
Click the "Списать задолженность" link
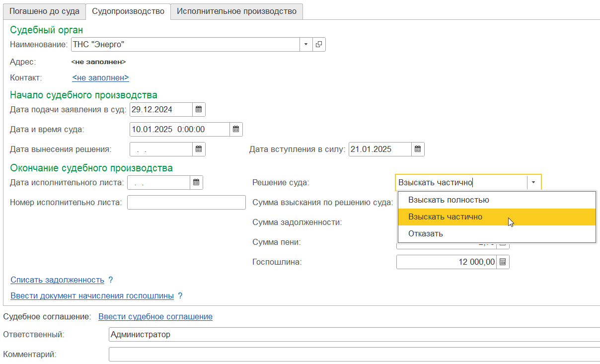pos(57,280)
